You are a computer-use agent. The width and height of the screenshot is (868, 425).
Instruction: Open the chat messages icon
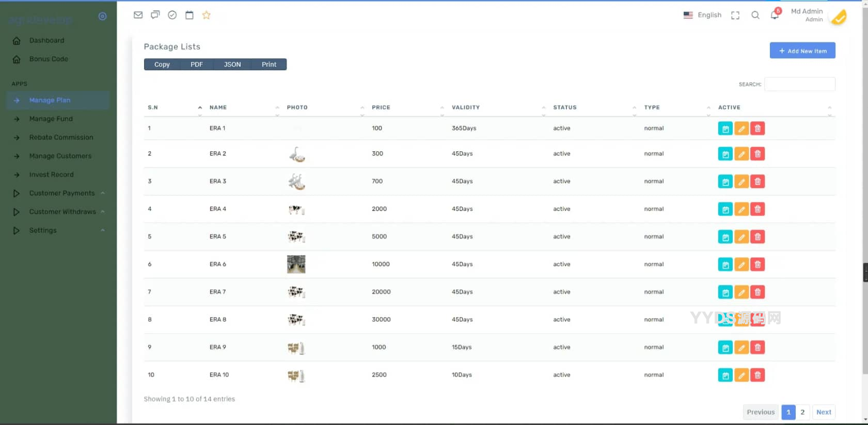155,15
